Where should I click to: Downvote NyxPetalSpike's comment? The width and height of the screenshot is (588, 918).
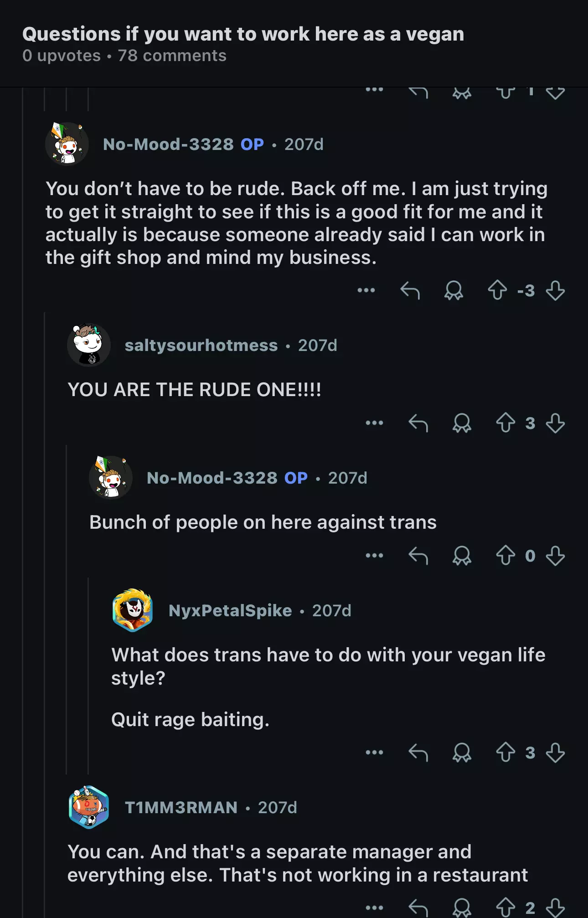[x=555, y=753]
